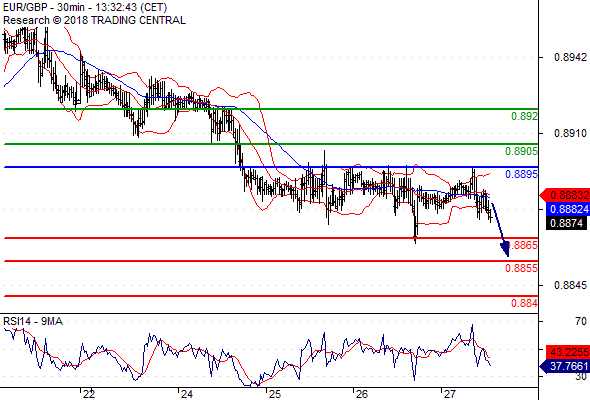The height and width of the screenshot is (400, 590).
Task: Click the EUR/GBP 30min chart title
Action: tap(85, 7)
